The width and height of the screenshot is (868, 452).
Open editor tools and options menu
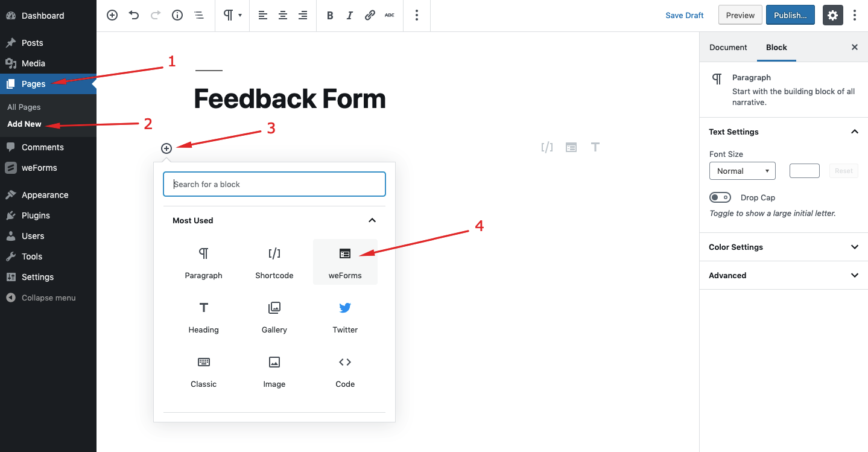[x=855, y=16]
